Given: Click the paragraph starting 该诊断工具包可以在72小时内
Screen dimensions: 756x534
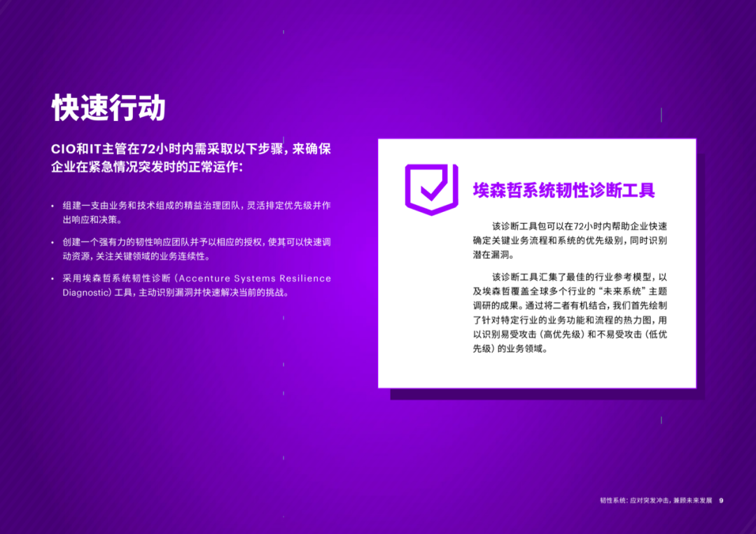Looking at the screenshot, I should click(570, 241).
